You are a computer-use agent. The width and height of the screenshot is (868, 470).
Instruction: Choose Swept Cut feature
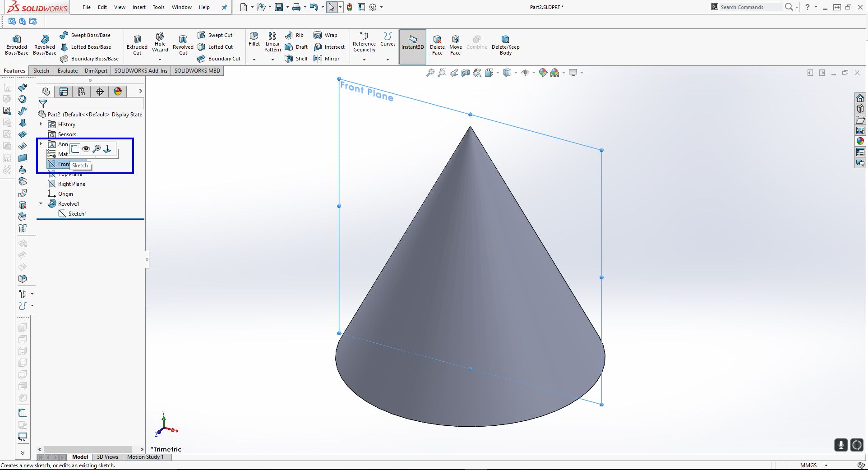[x=215, y=35]
